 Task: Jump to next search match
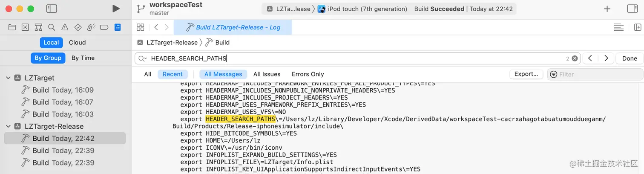click(606, 58)
